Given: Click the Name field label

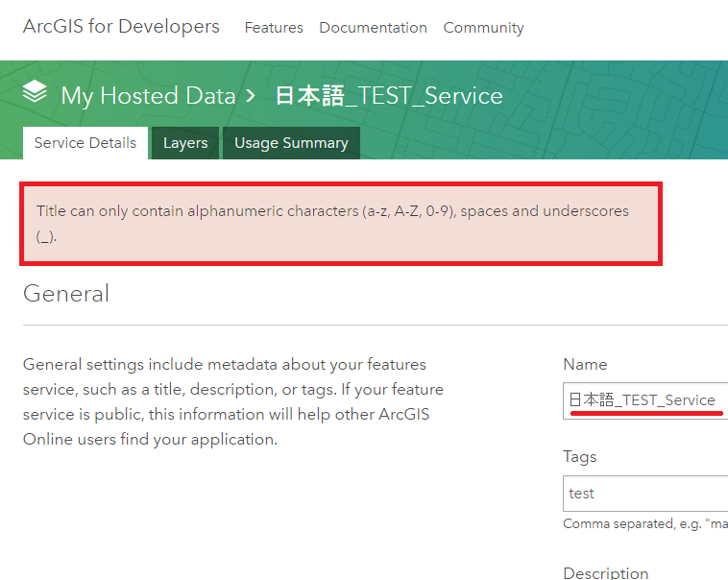Looking at the screenshot, I should pos(585,364).
